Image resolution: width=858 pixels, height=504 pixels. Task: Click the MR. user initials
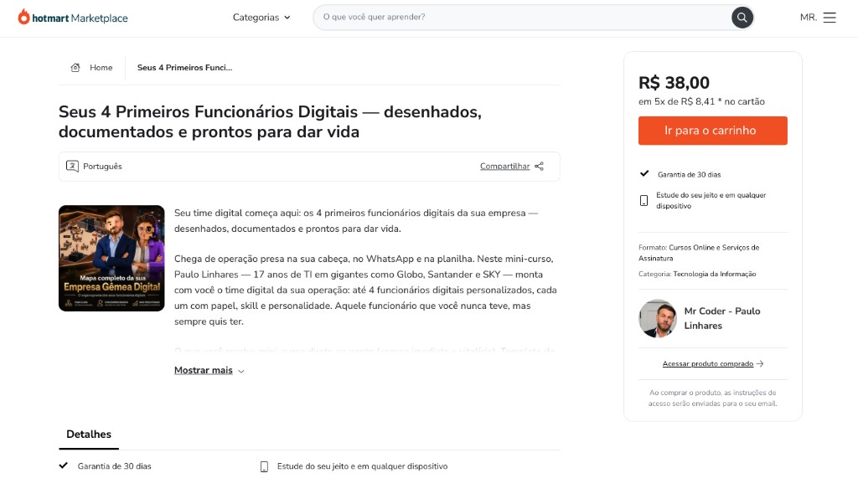point(809,18)
